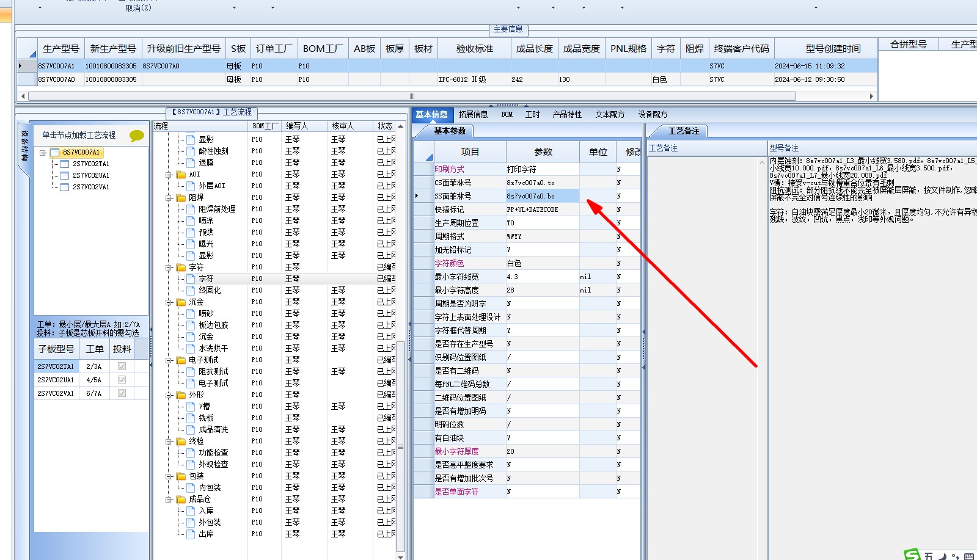The height and width of the screenshot is (560, 977).
Task: Open the 设备配方 tab
Action: [x=653, y=114]
